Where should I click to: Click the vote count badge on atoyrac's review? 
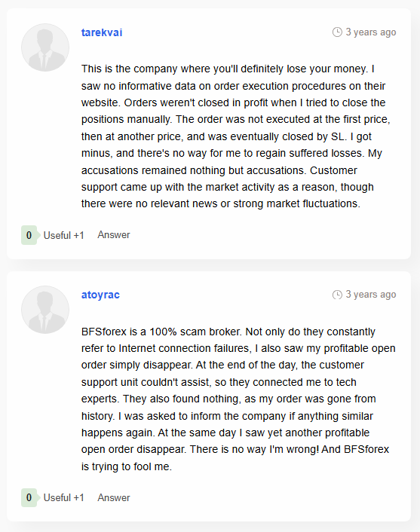29,498
